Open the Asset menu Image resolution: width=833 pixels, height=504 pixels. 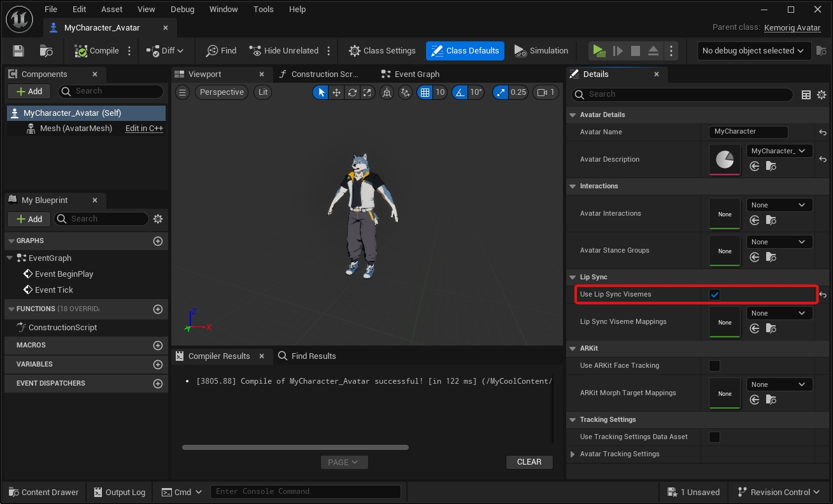pyautogui.click(x=111, y=10)
